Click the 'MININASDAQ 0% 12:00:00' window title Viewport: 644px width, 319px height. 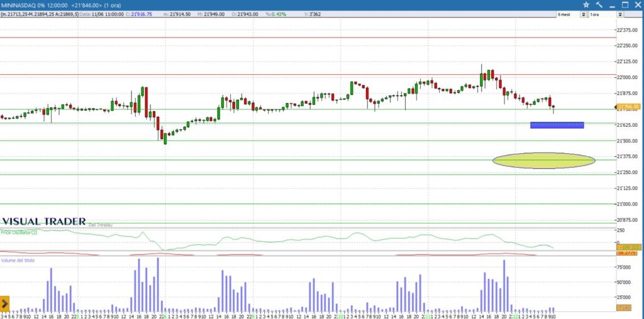point(34,5)
